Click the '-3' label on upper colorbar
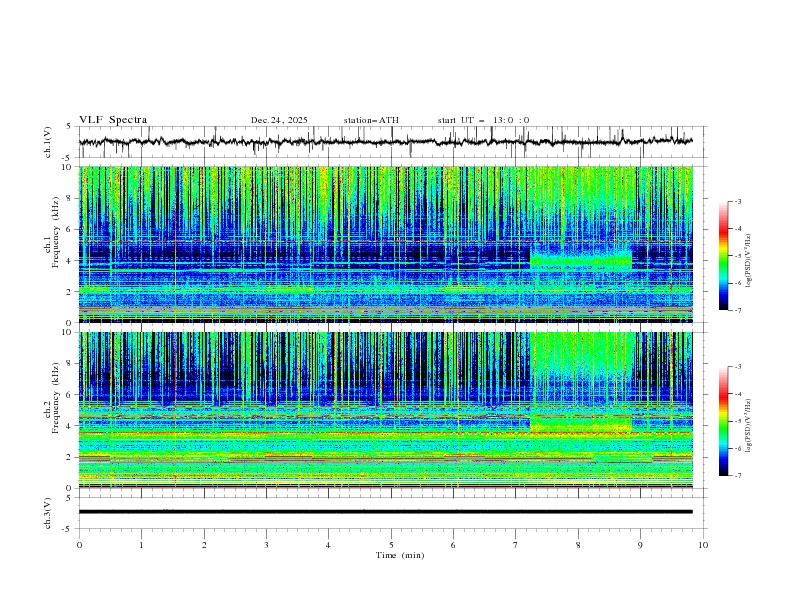The height and width of the screenshot is (612, 792). [x=737, y=201]
